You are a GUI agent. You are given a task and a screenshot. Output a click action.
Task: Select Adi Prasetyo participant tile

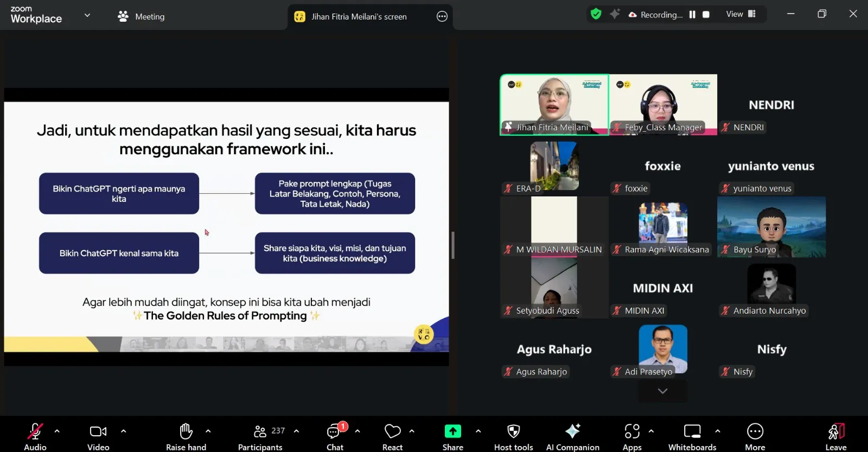point(663,349)
